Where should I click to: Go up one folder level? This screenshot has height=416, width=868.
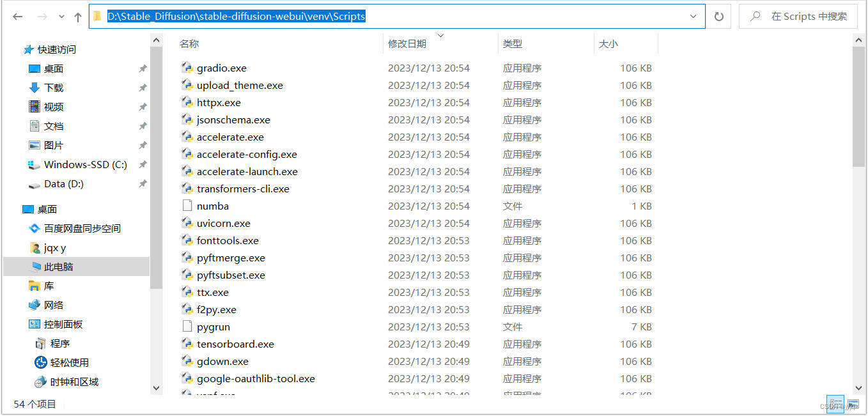click(x=77, y=17)
